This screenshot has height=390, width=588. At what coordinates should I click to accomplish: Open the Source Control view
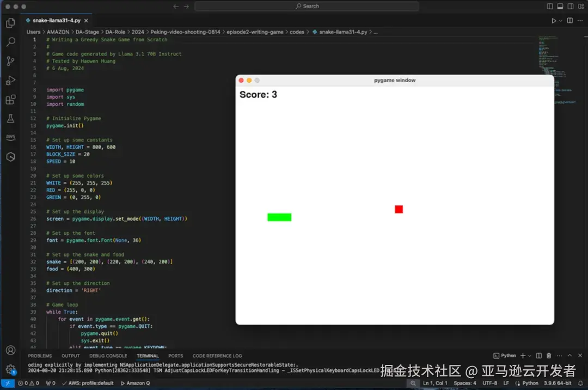10,61
